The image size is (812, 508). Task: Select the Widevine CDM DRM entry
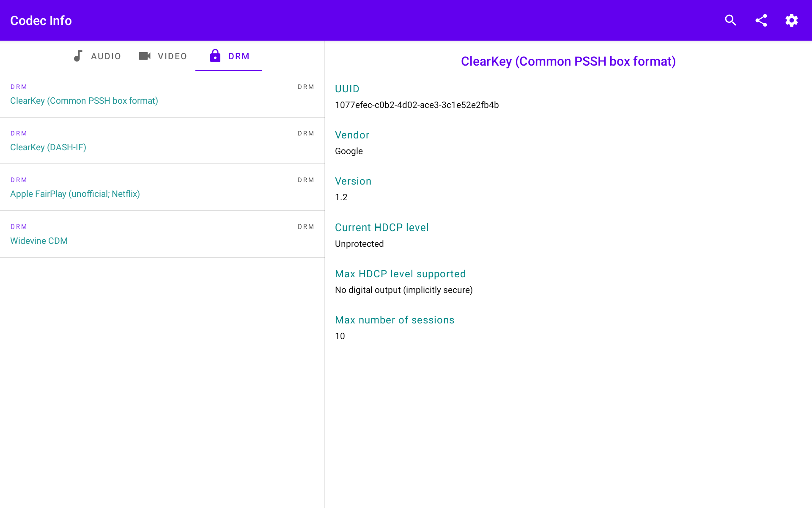pyautogui.click(x=39, y=240)
